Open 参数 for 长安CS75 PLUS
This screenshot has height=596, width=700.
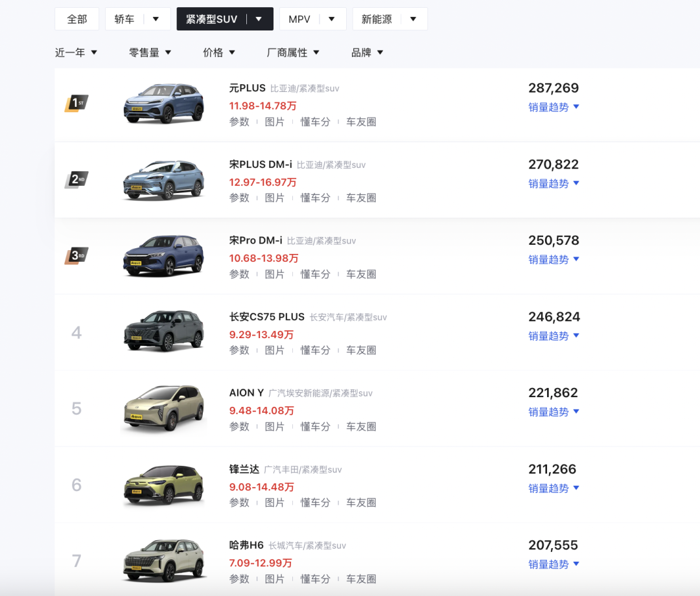pyautogui.click(x=239, y=350)
